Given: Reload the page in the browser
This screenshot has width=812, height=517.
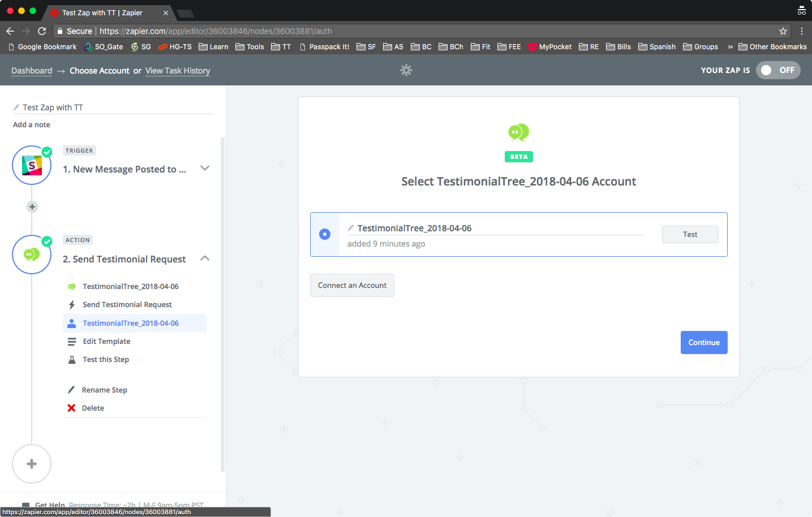Looking at the screenshot, I should point(42,31).
